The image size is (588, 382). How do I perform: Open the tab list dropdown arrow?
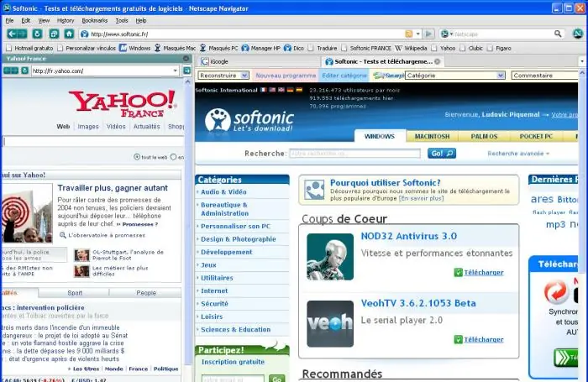click(582, 61)
